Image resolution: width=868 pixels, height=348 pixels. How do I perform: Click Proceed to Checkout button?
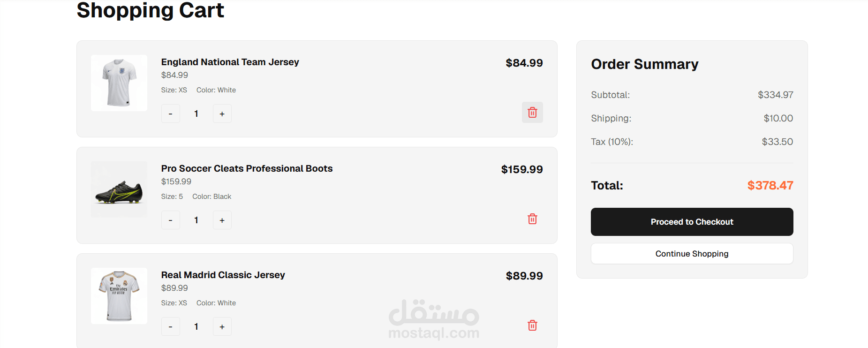coord(692,222)
